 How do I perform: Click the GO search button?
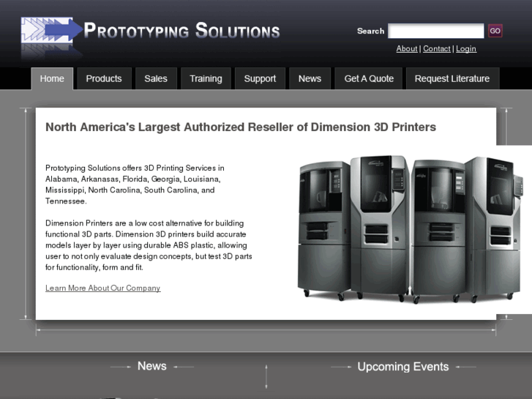click(x=495, y=31)
